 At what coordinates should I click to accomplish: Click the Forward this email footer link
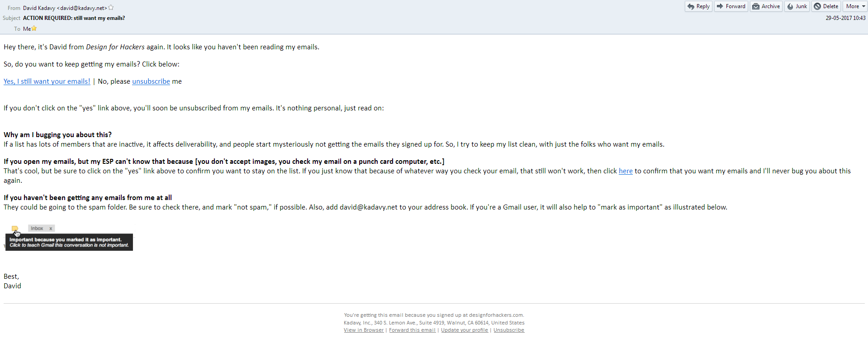click(412, 330)
